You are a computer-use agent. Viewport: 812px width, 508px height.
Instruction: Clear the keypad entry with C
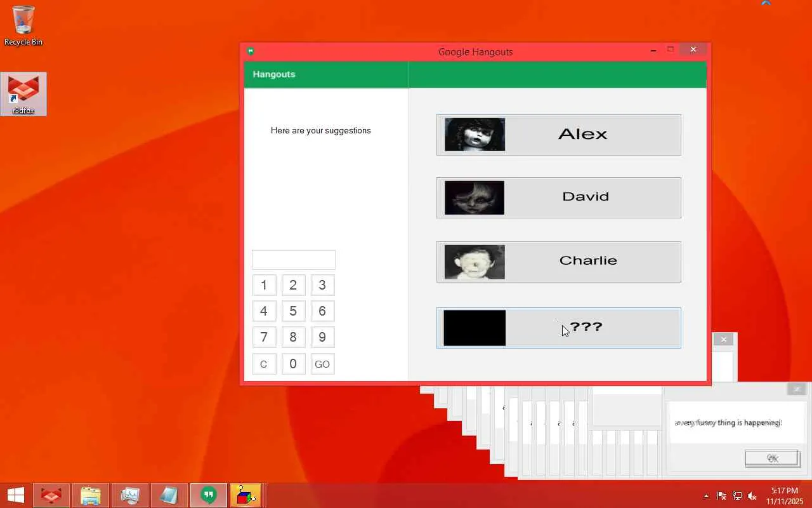(264, 364)
